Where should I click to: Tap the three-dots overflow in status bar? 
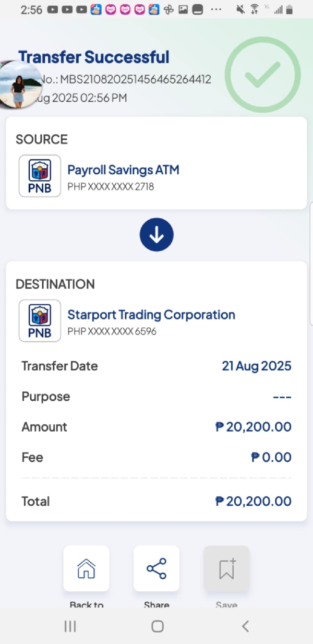(216, 10)
